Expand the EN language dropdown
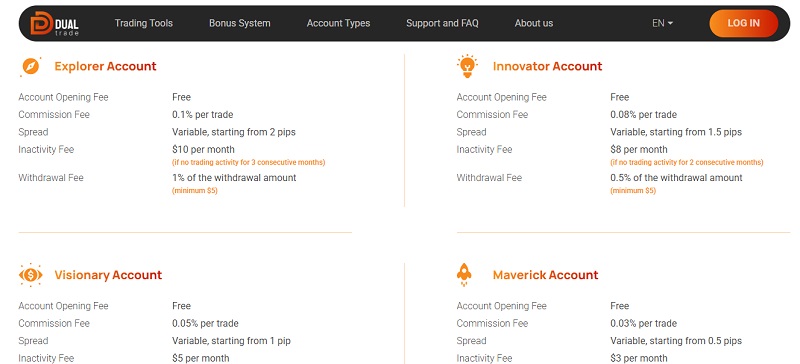800x364 pixels. (x=662, y=23)
